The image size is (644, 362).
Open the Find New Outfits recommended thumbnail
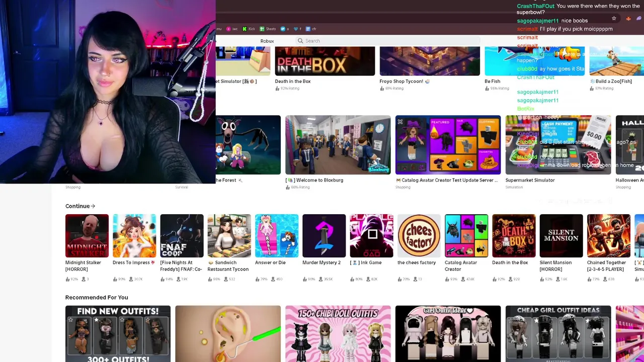pyautogui.click(x=118, y=334)
